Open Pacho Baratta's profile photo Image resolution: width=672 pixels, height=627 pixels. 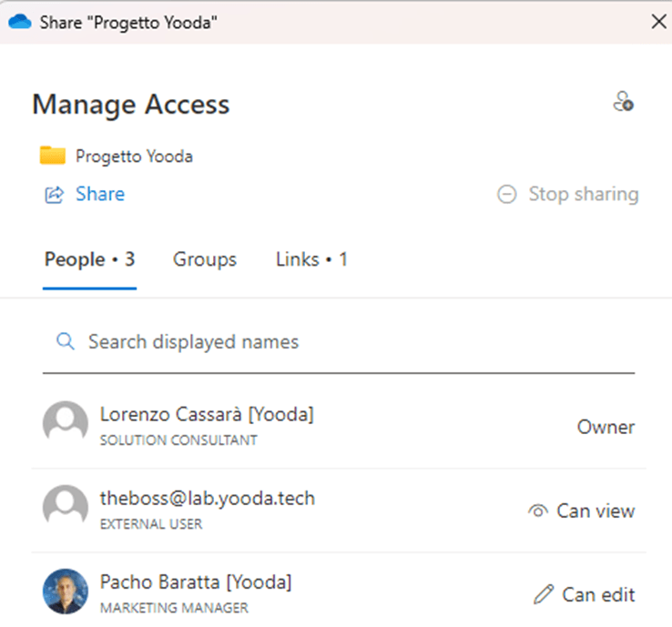(66, 592)
